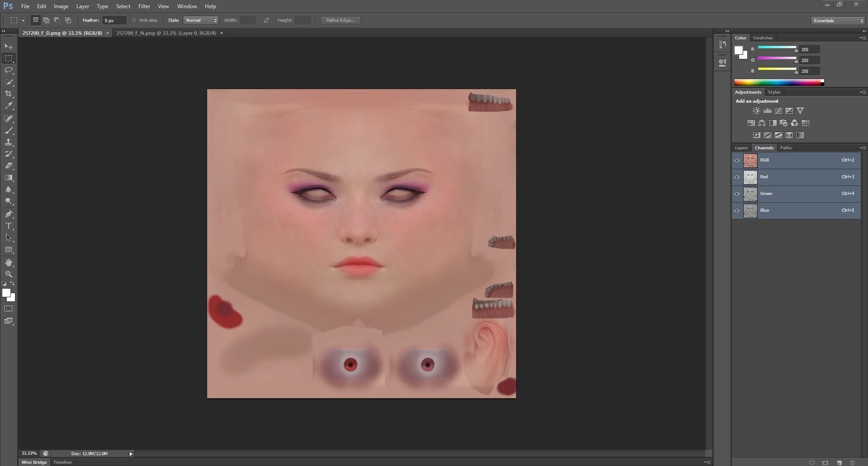Open the Filter menu
Image resolution: width=868 pixels, height=466 pixels.
coord(144,6)
